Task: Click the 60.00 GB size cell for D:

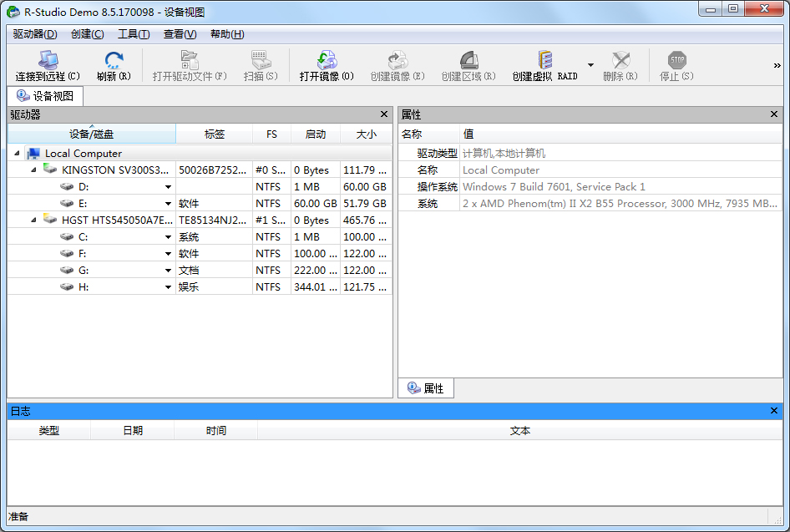Action: [365, 187]
